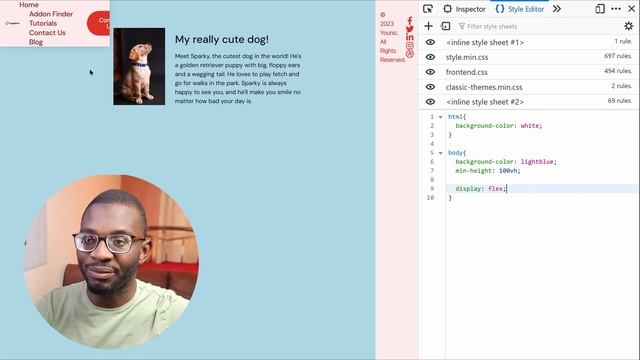The image size is (640, 360).
Task: Import a style sheet file
Action: point(445,26)
